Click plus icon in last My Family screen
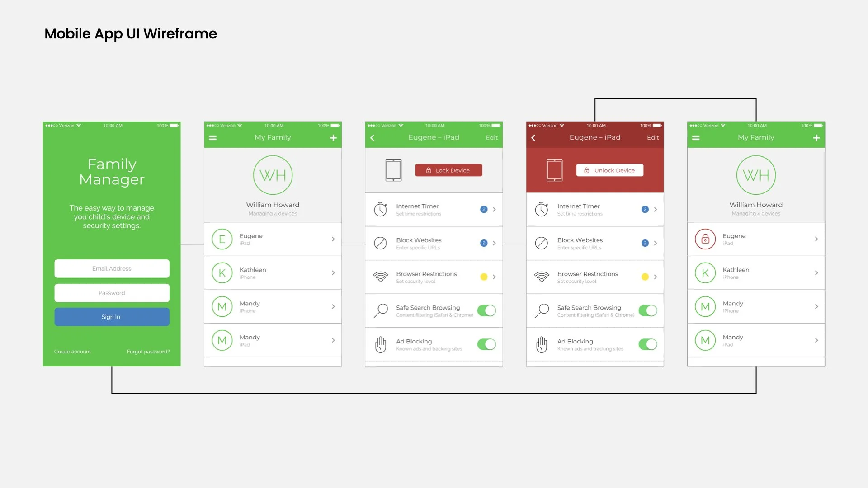The width and height of the screenshot is (868, 488). tap(816, 138)
